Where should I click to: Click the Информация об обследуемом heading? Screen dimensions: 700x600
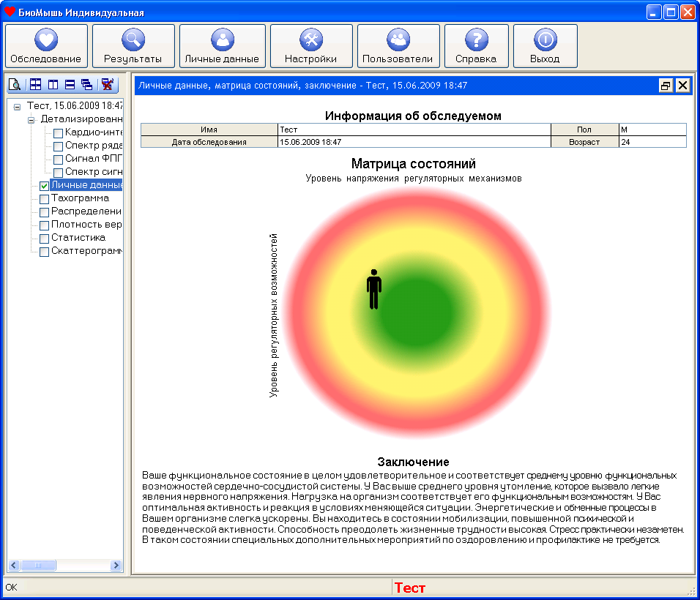click(x=413, y=116)
